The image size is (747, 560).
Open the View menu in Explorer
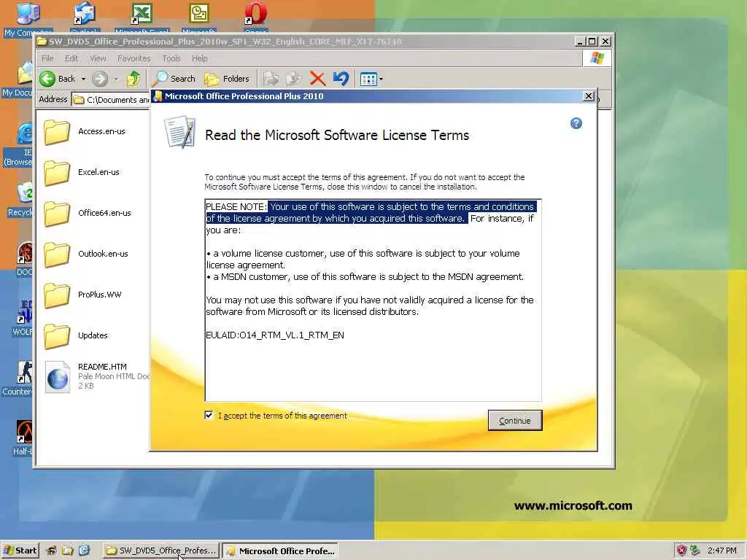[98, 58]
